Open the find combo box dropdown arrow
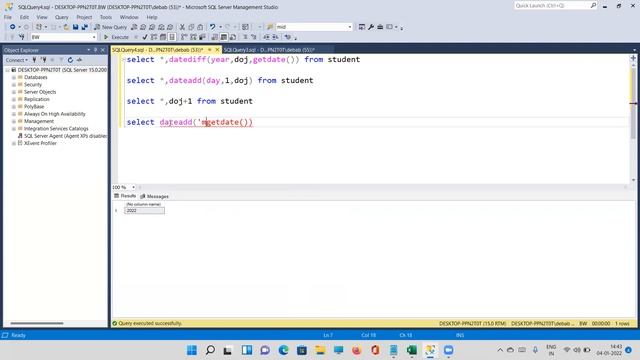 [x=349, y=27]
